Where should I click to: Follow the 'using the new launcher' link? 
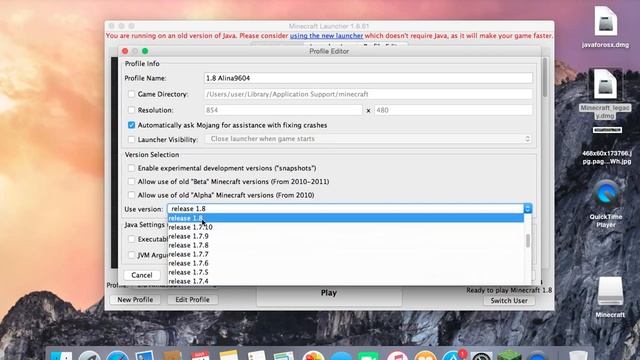pos(326,36)
